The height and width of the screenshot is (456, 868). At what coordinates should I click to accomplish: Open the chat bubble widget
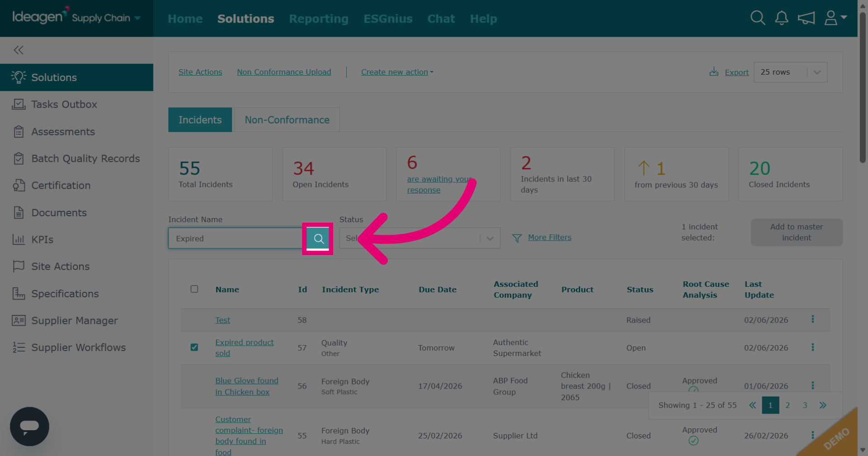29,427
